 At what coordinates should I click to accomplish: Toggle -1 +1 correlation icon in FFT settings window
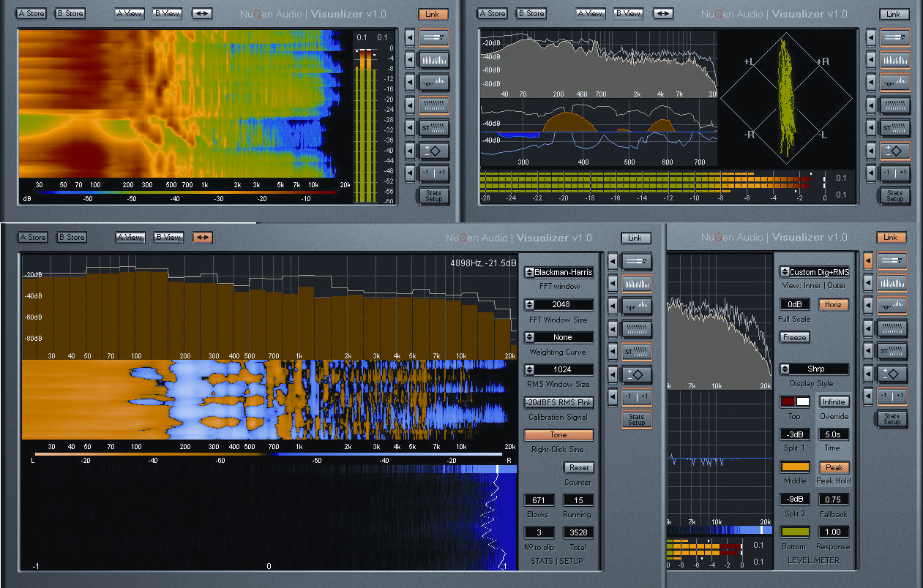point(637,397)
